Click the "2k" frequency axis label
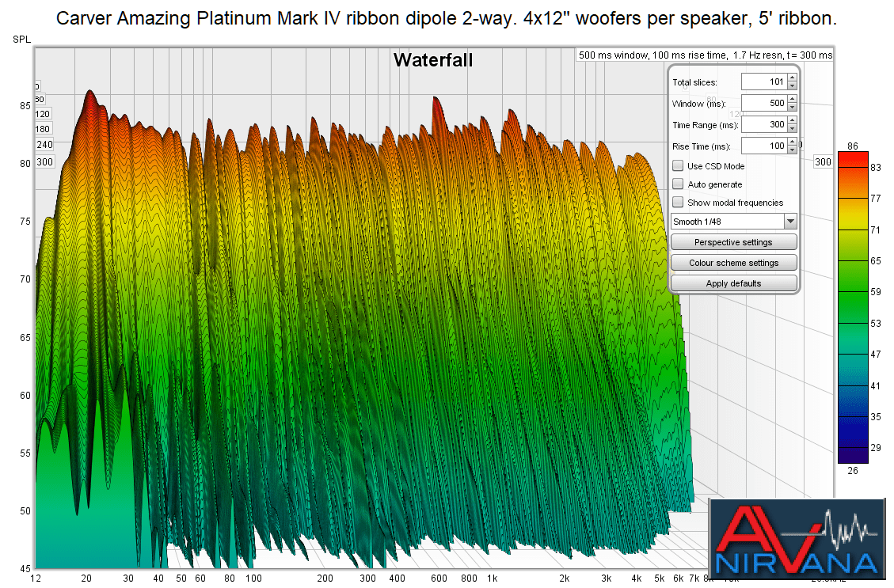This screenshot has height=588, width=894. click(565, 579)
